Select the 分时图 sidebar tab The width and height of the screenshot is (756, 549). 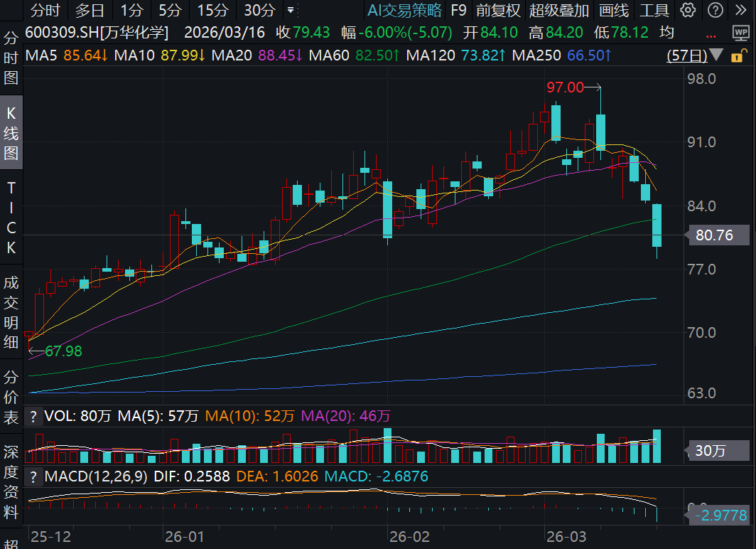(11, 58)
